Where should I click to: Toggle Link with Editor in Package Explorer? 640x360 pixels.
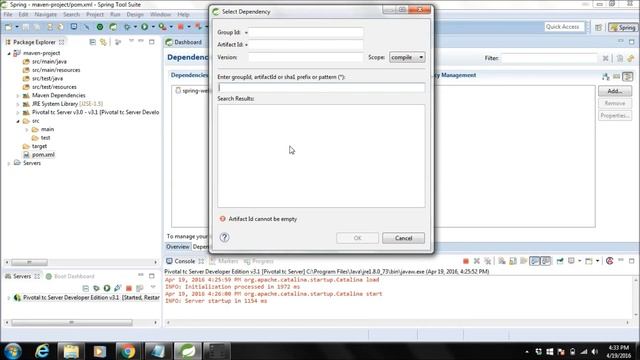click(103, 42)
